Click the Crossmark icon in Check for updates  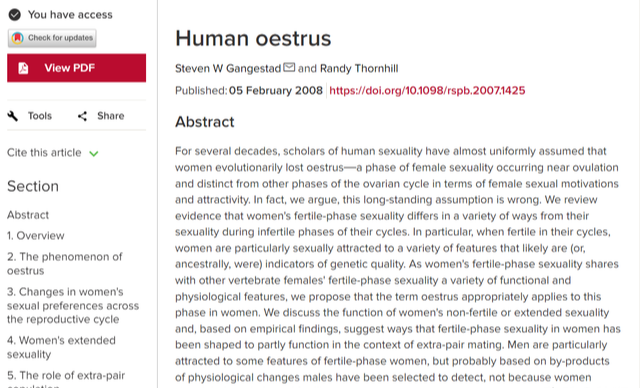[x=17, y=38]
